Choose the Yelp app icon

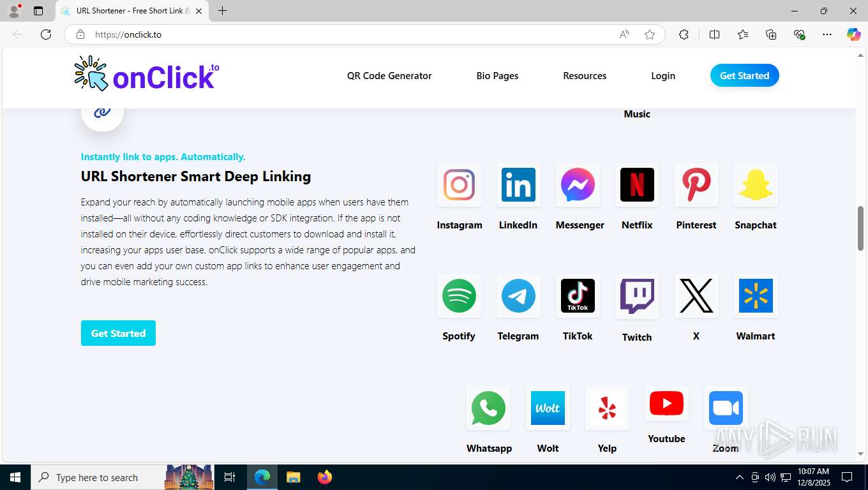pos(607,408)
